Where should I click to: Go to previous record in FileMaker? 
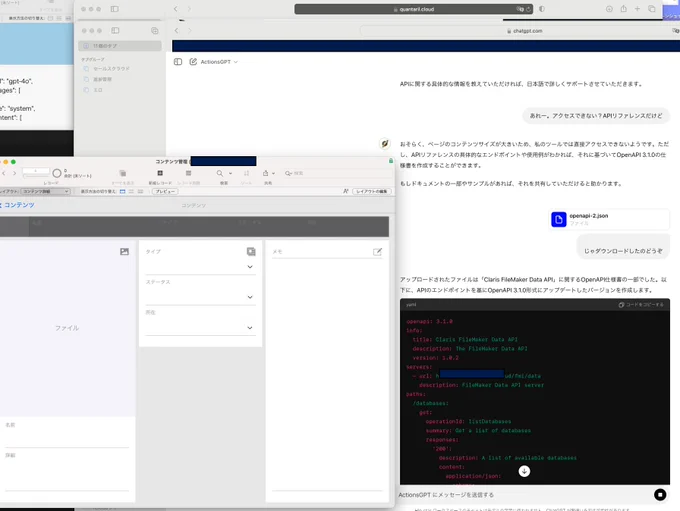[4, 173]
